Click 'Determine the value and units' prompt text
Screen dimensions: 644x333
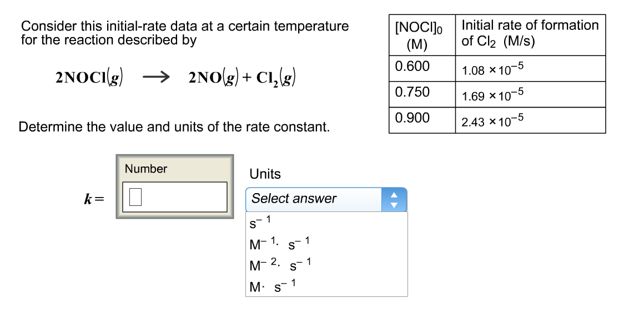[174, 127]
